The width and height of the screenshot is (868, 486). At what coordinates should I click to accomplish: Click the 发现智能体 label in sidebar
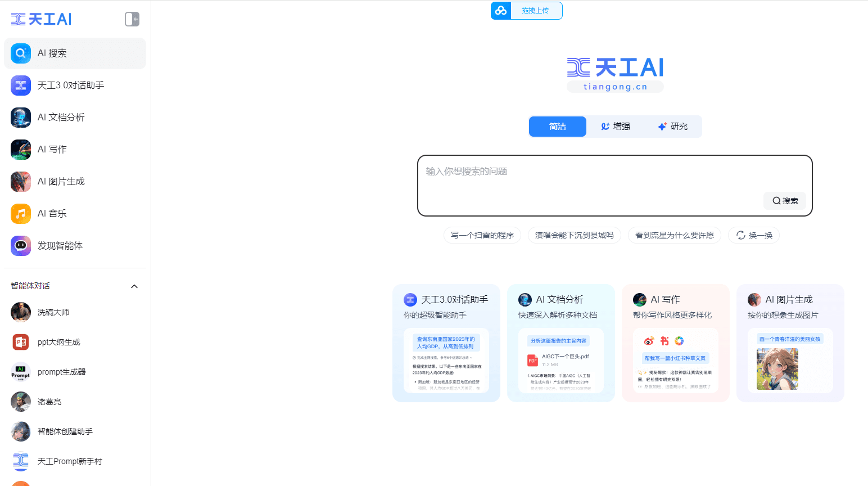click(x=60, y=246)
